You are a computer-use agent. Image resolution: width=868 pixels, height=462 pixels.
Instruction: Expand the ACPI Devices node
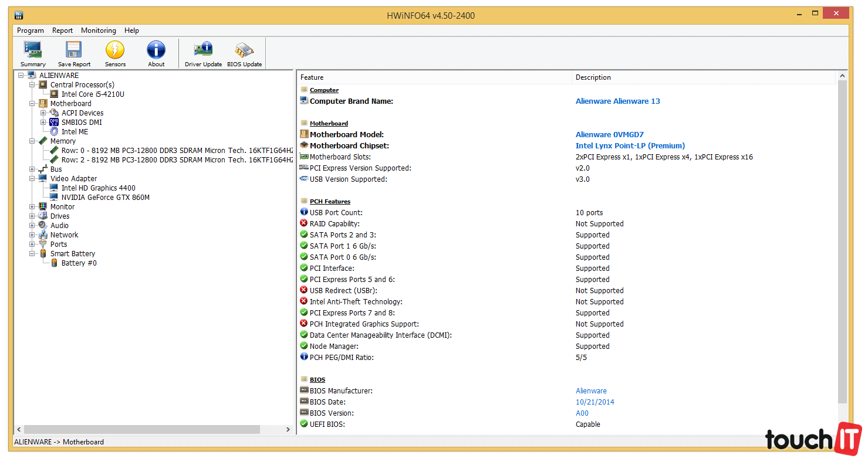[43, 113]
